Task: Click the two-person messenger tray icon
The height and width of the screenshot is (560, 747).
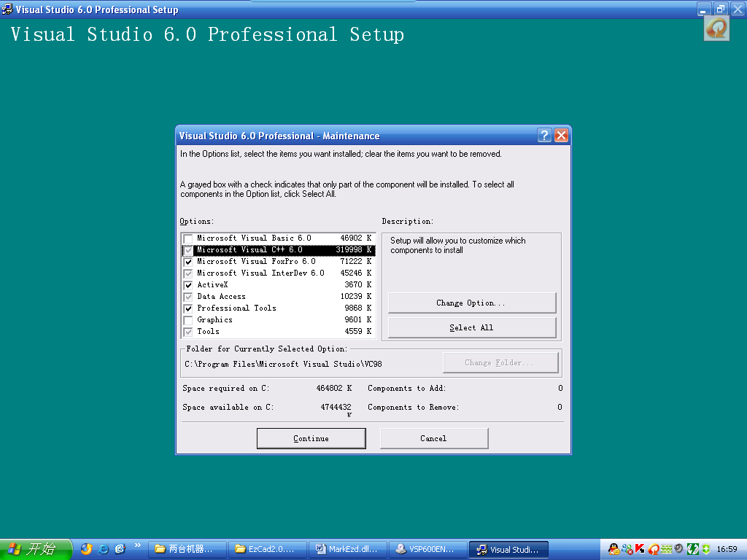Action: [x=627, y=550]
